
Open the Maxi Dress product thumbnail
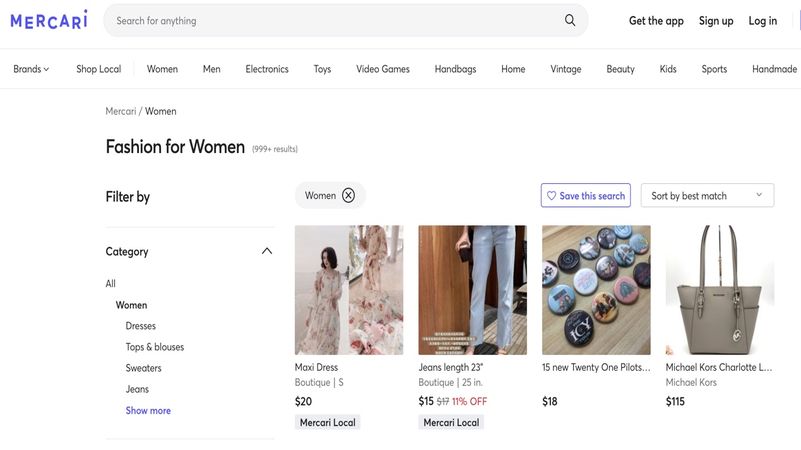[x=349, y=290]
